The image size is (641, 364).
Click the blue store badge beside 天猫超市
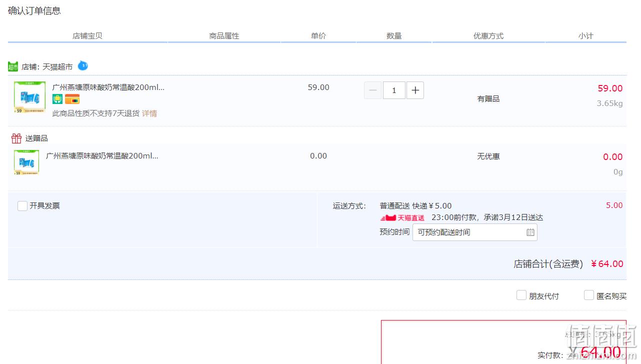coord(83,65)
